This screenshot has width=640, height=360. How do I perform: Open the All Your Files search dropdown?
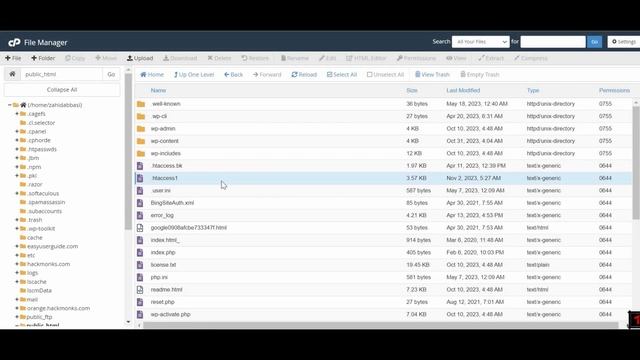(x=480, y=42)
